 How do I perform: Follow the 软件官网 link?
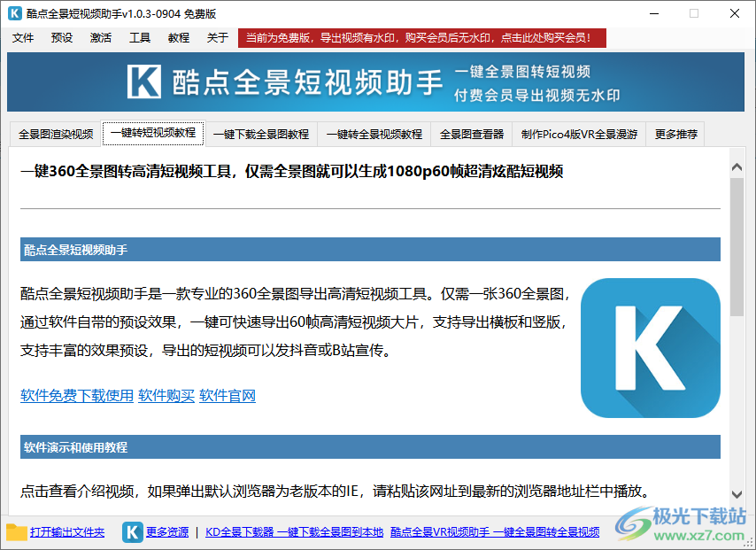pyautogui.click(x=228, y=395)
